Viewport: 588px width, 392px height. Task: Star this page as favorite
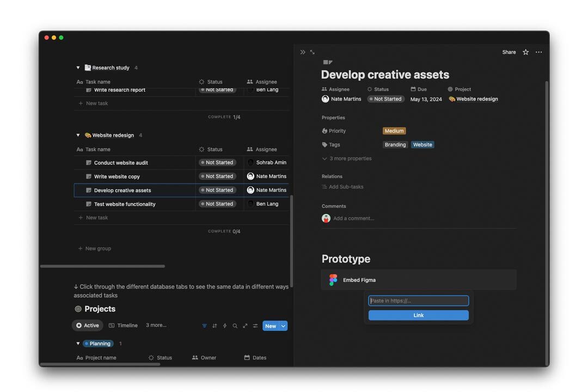(525, 52)
